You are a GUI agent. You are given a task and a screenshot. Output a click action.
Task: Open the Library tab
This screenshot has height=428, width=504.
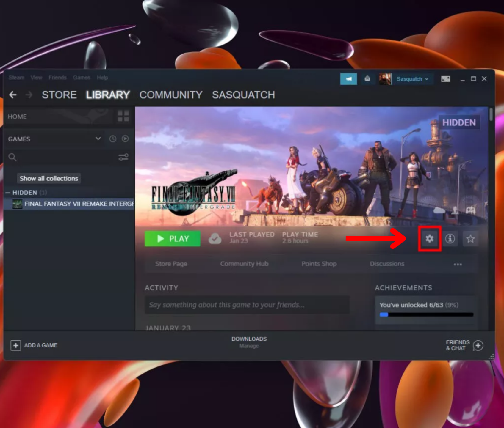[x=108, y=95]
